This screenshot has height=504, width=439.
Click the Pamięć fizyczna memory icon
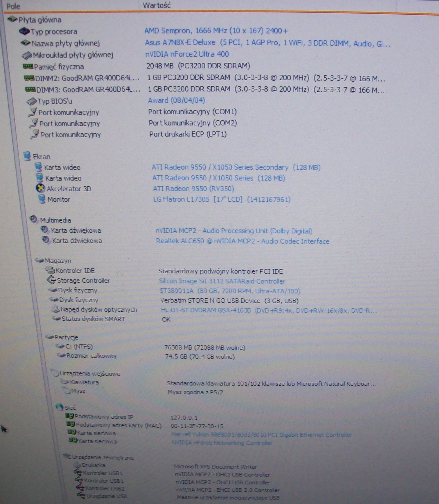coord(28,67)
